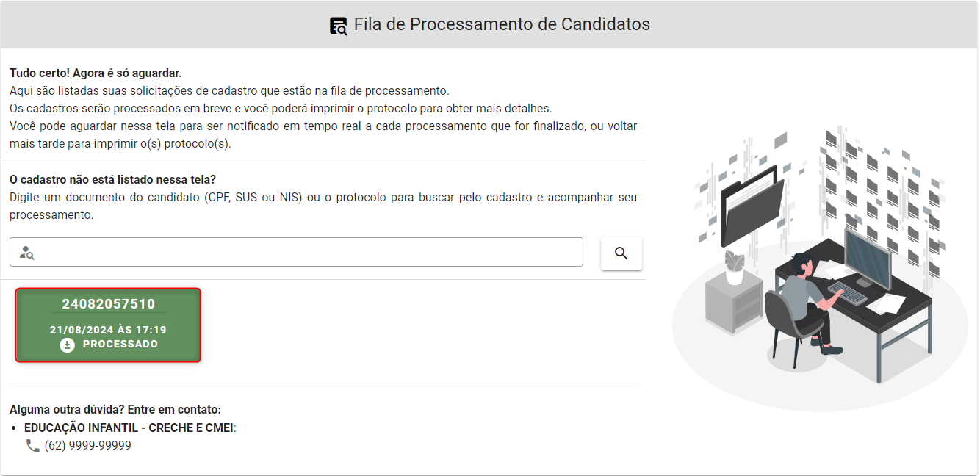Click the question O cadastro não está listado
This screenshot has width=980, height=476.
point(112,179)
